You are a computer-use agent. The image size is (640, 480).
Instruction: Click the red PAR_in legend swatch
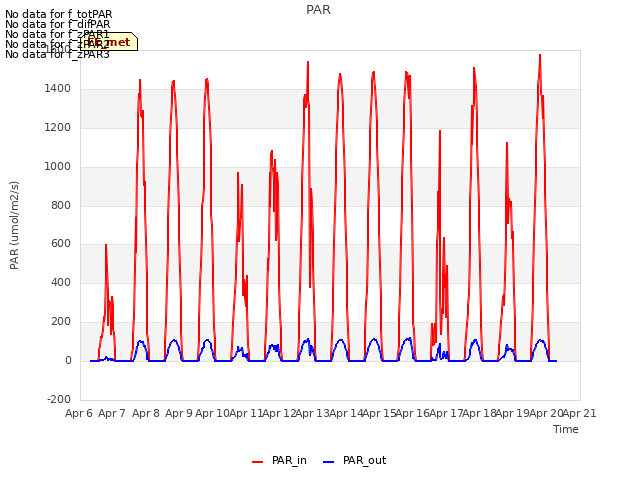pyautogui.click(x=258, y=462)
